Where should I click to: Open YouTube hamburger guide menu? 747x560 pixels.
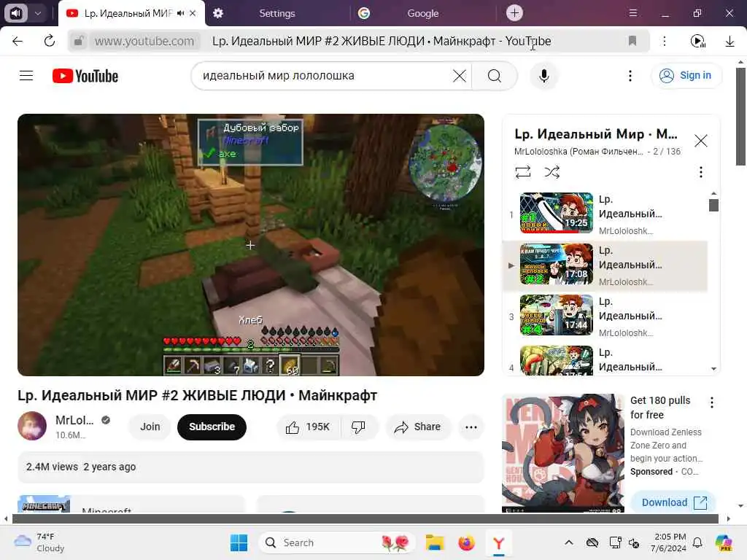pyautogui.click(x=26, y=76)
